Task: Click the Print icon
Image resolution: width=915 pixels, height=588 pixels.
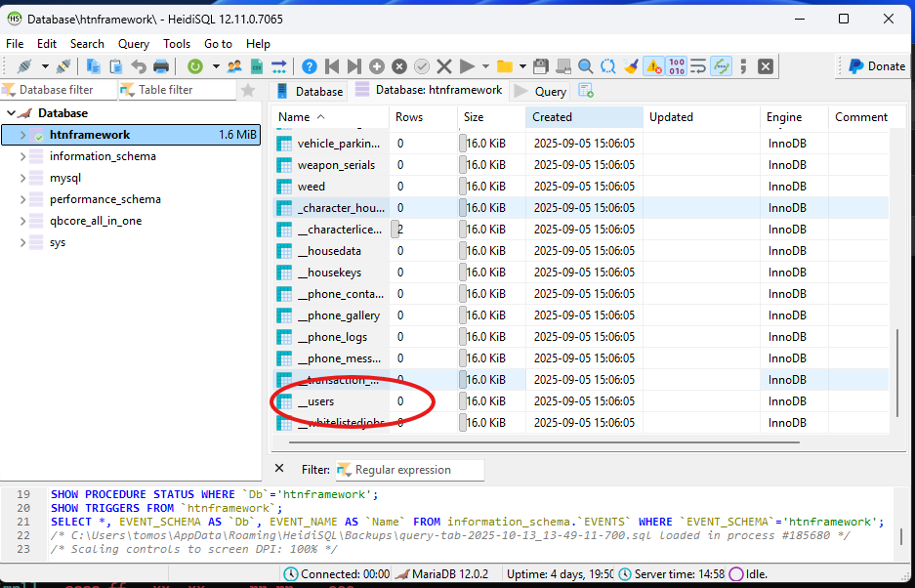Action: tap(161, 66)
